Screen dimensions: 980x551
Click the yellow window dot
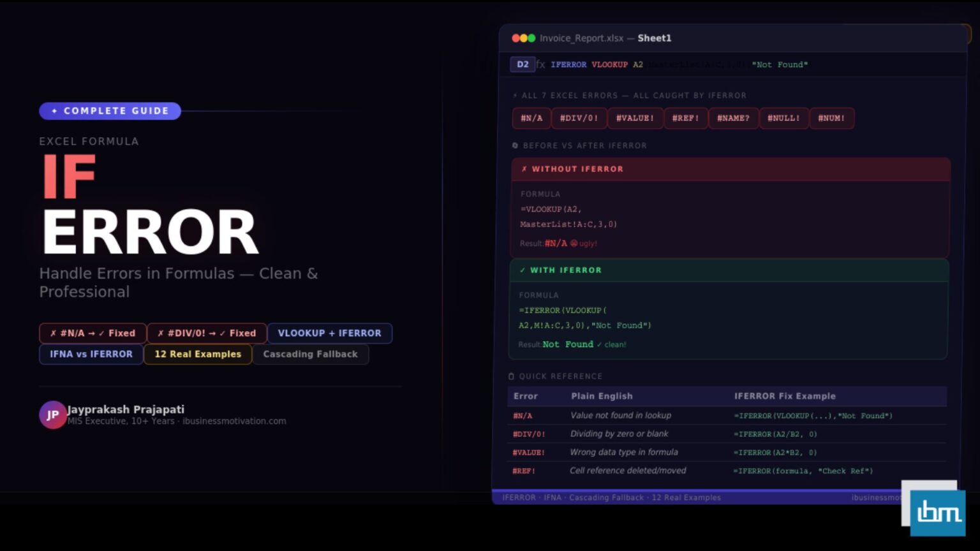[x=524, y=38]
